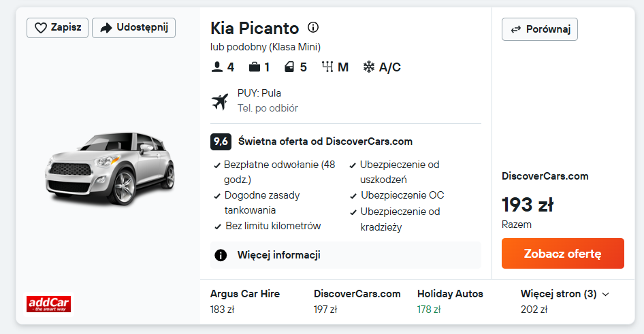Click DiscoverCars.com label above 193 zł
The height and width of the screenshot is (334, 644).
[x=545, y=176]
